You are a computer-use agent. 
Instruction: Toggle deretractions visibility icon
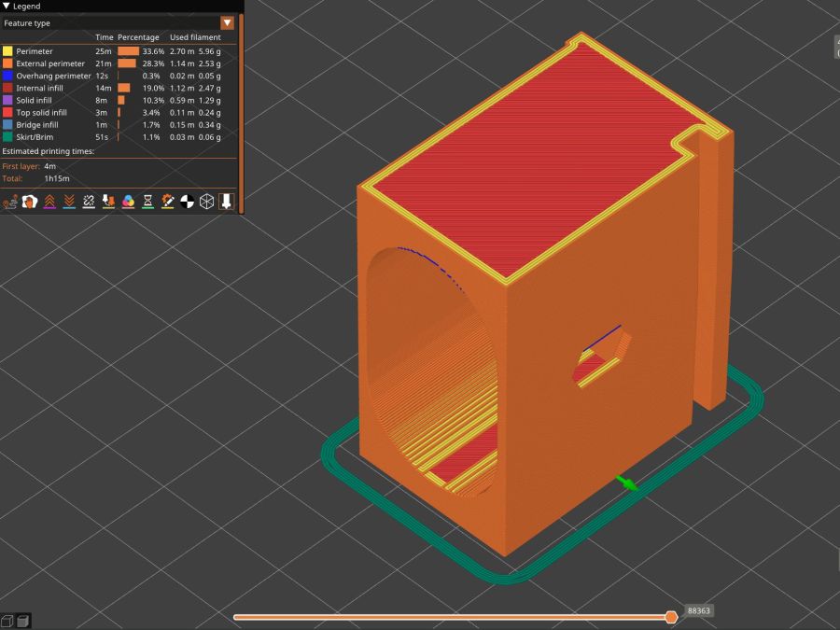pyautogui.click(x=69, y=201)
